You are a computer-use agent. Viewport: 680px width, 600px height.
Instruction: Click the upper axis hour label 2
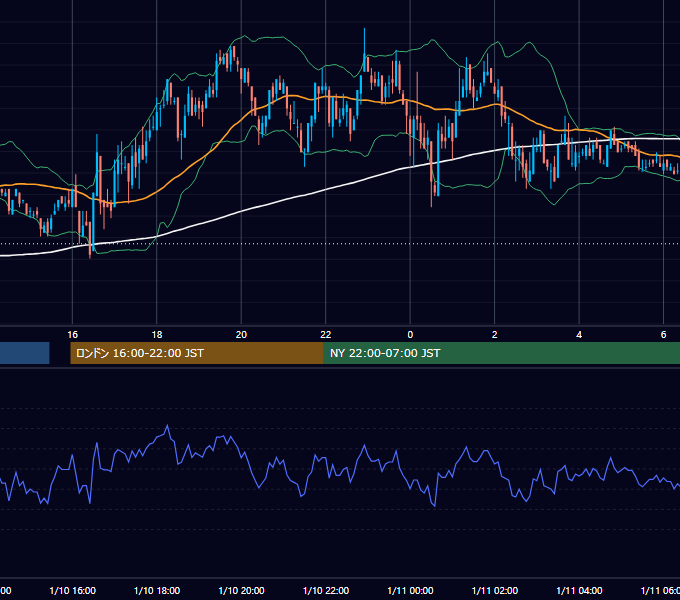494,335
